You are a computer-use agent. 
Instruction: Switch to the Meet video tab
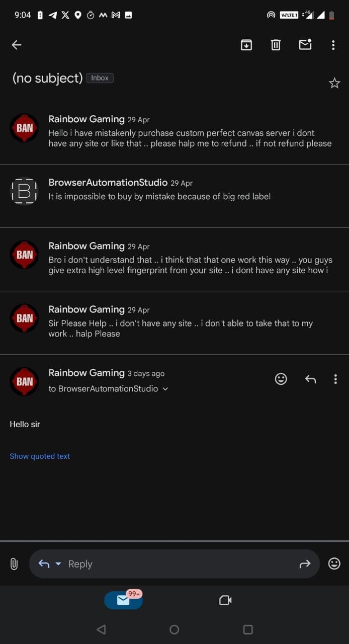coord(225,600)
